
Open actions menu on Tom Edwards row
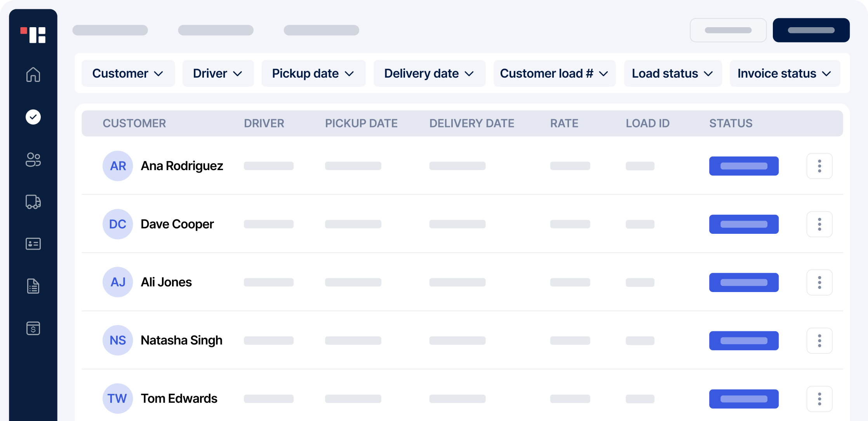819,399
